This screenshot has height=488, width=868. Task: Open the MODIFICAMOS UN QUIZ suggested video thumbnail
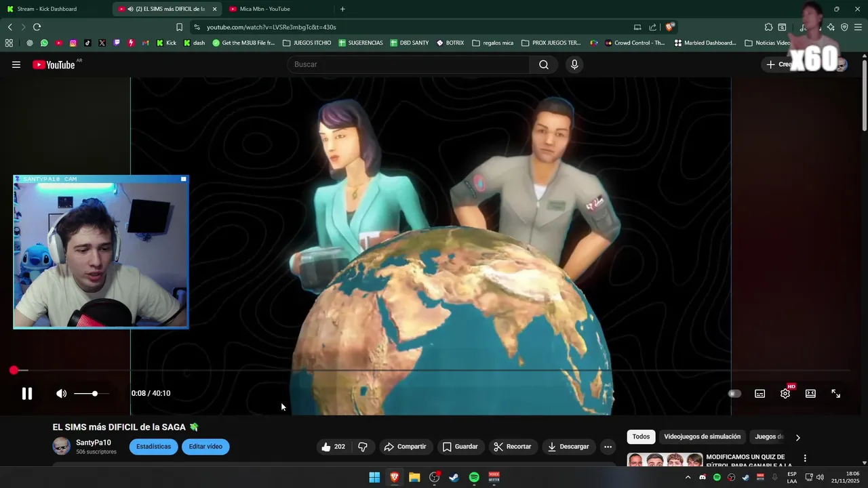pyautogui.click(x=665, y=460)
